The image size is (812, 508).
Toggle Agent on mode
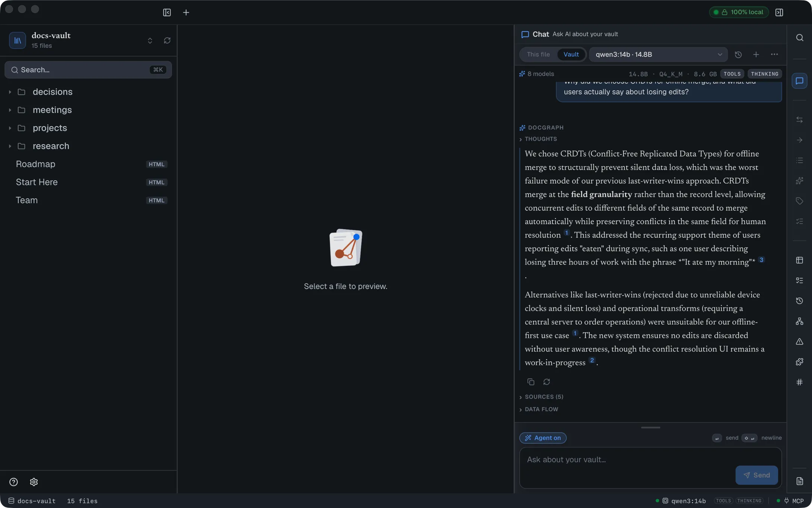543,438
